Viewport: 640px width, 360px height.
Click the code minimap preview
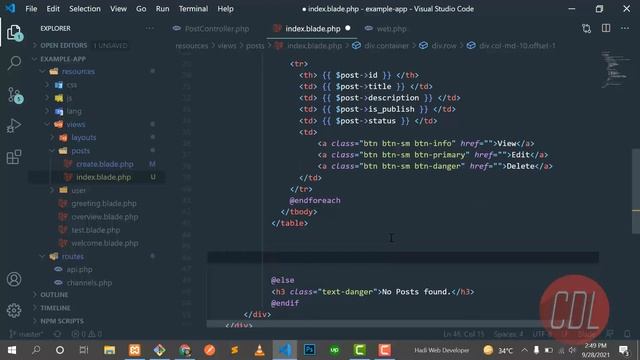tap(615, 69)
